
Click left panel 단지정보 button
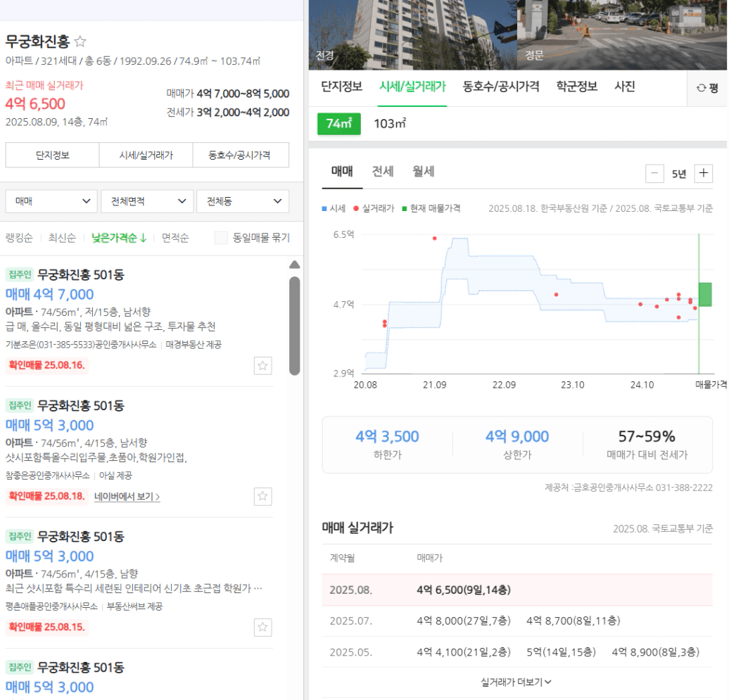(x=53, y=155)
